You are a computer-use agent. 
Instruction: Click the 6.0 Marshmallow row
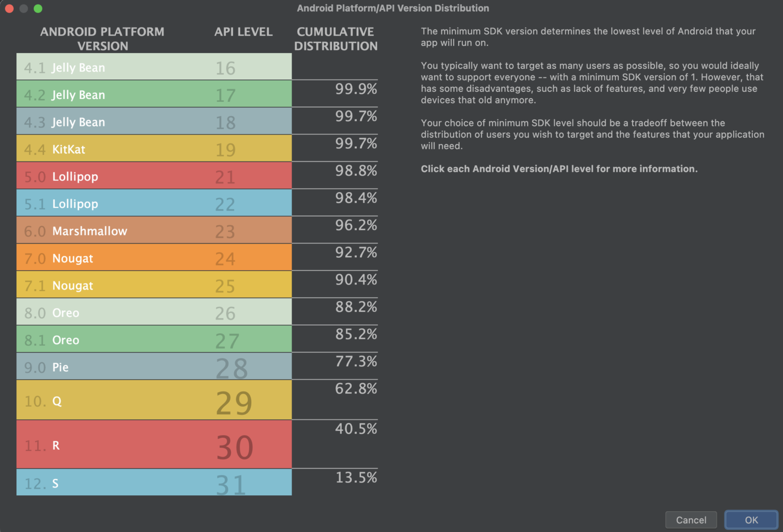tap(154, 230)
